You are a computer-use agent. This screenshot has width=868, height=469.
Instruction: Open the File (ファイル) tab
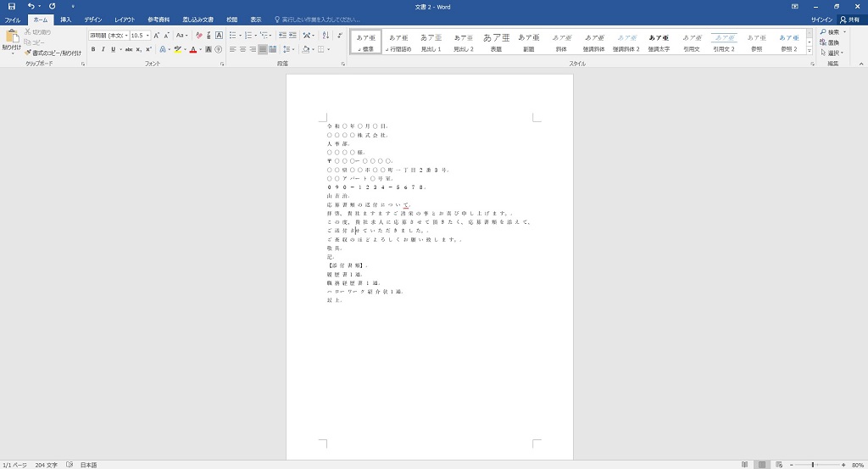[12, 20]
